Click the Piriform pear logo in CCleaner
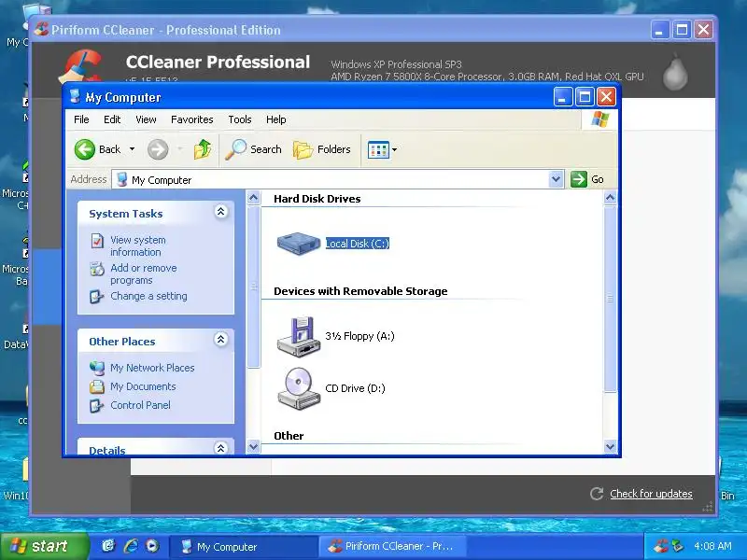Screen dimensions: 747x560 pos(675,72)
